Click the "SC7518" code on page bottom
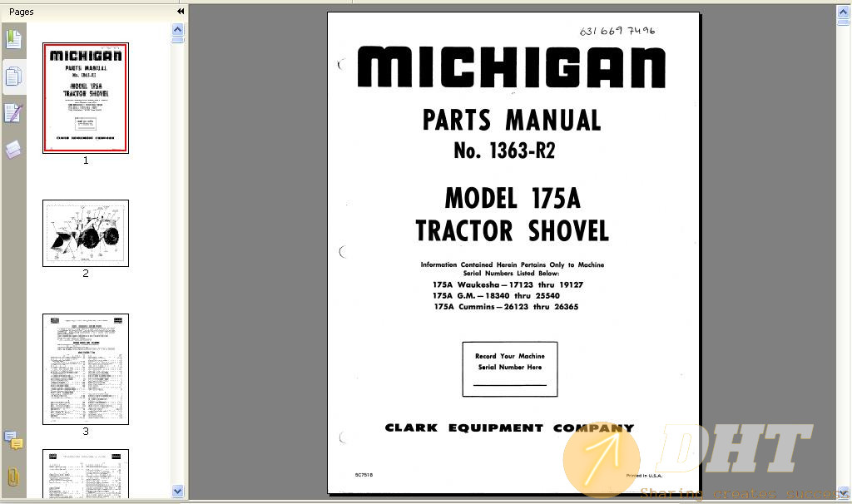Viewport: 852px width, 504px height. (364, 475)
